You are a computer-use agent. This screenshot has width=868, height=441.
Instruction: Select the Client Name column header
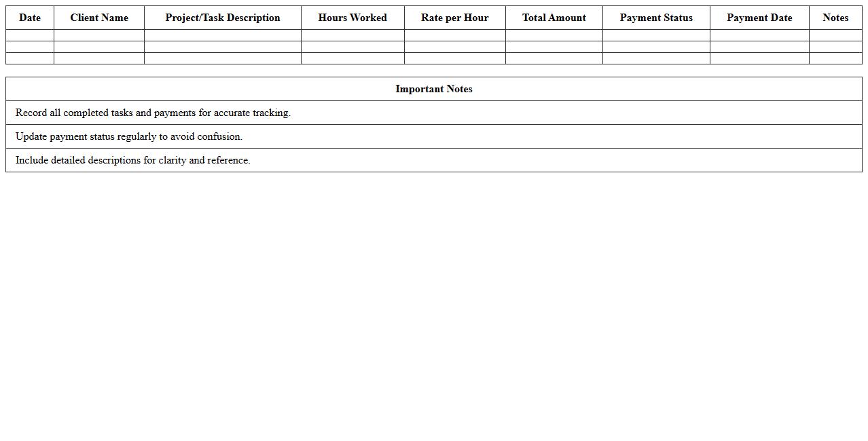(x=99, y=18)
